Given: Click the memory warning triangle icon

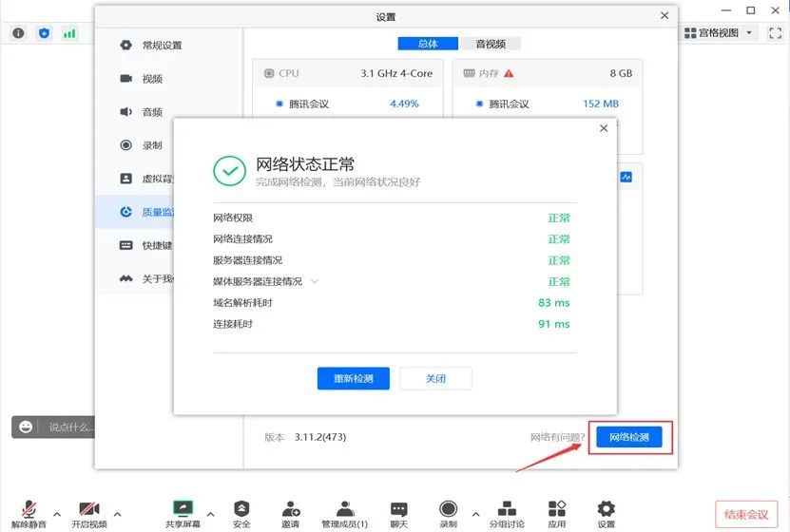Looking at the screenshot, I should tap(509, 73).
